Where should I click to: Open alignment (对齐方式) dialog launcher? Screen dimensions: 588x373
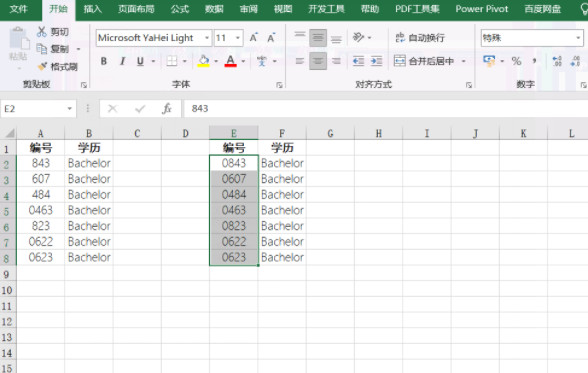click(x=469, y=85)
